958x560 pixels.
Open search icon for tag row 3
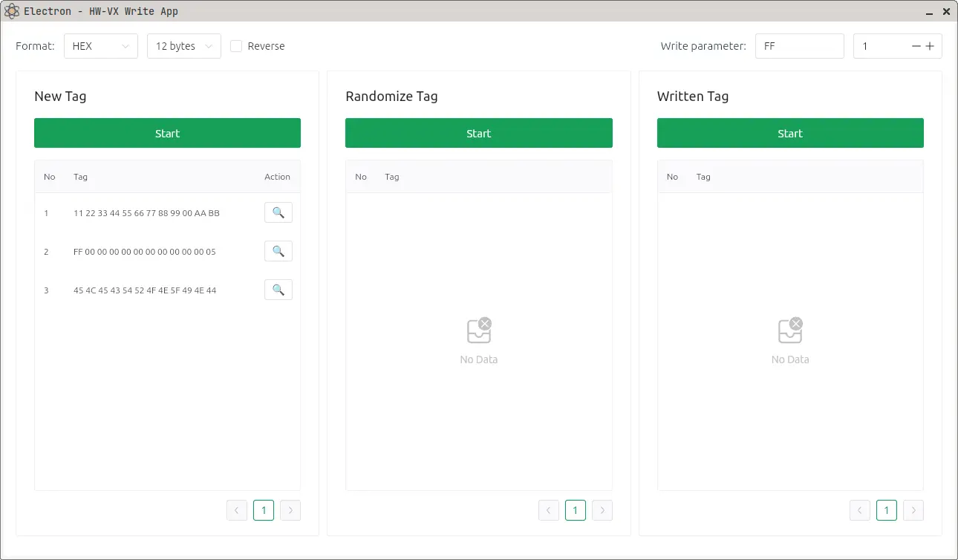tap(278, 290)
